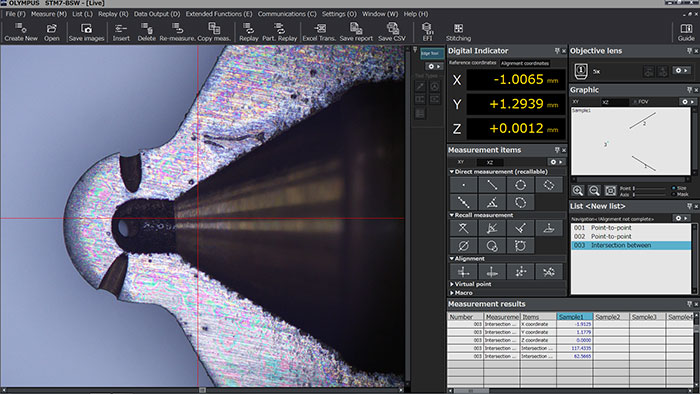Click the Part. Replay toolbar icon
Screen dimensions: 700x394
(279, 32)
